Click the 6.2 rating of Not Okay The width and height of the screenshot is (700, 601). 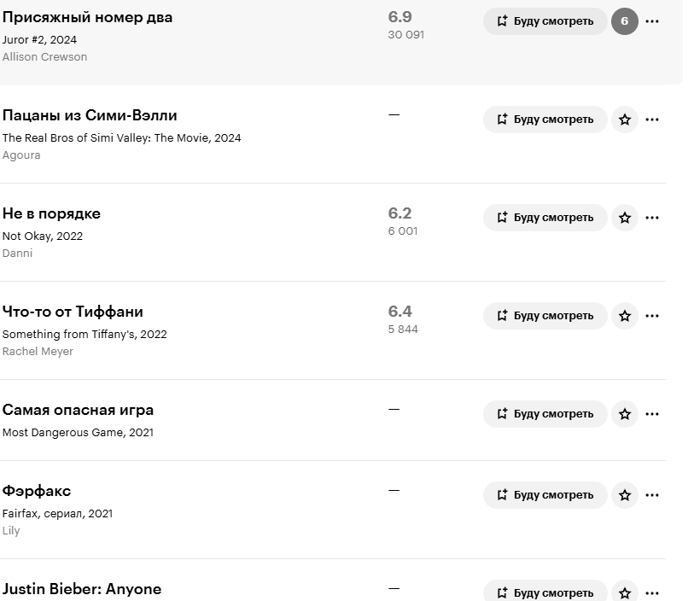(400, 213)
